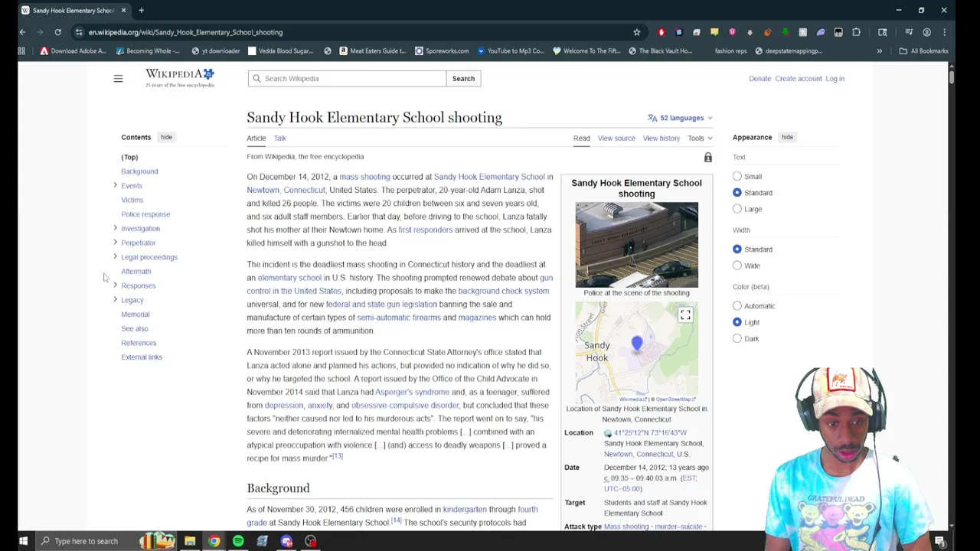Select the Read tab

(582, 139)
